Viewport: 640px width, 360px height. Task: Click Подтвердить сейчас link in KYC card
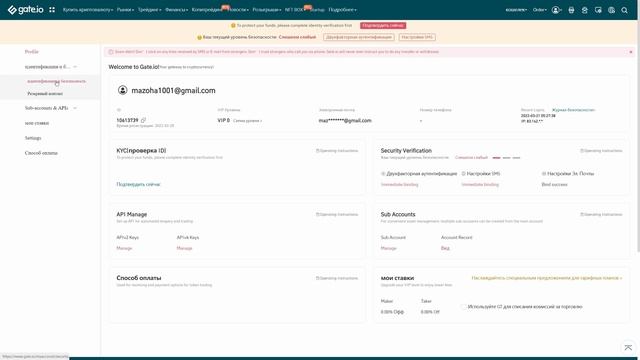[138, 184]
